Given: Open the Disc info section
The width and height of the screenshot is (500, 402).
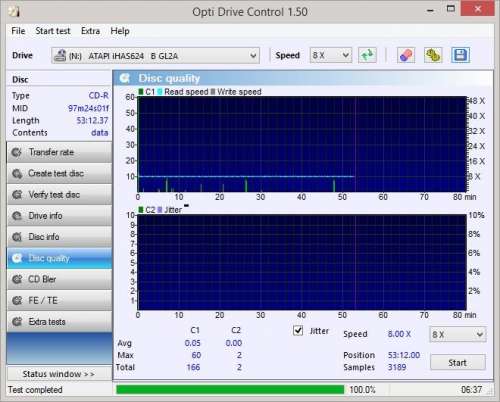Looking at the screenshot, I should coord(59,237).
